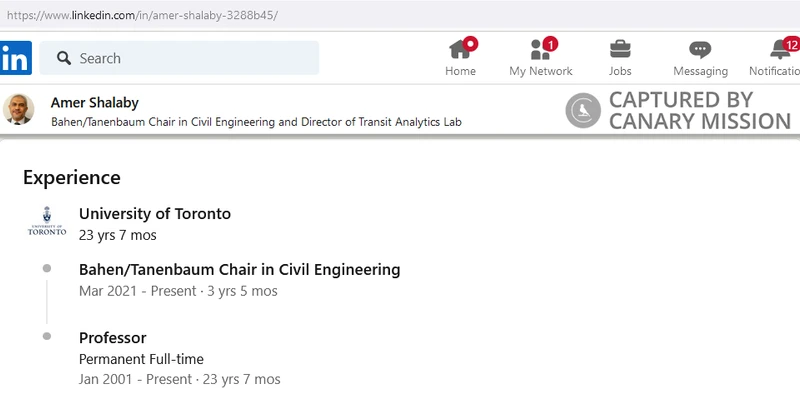Click the Professor position title
Screen dimensions: 800x409
click(x=112, y=337)
